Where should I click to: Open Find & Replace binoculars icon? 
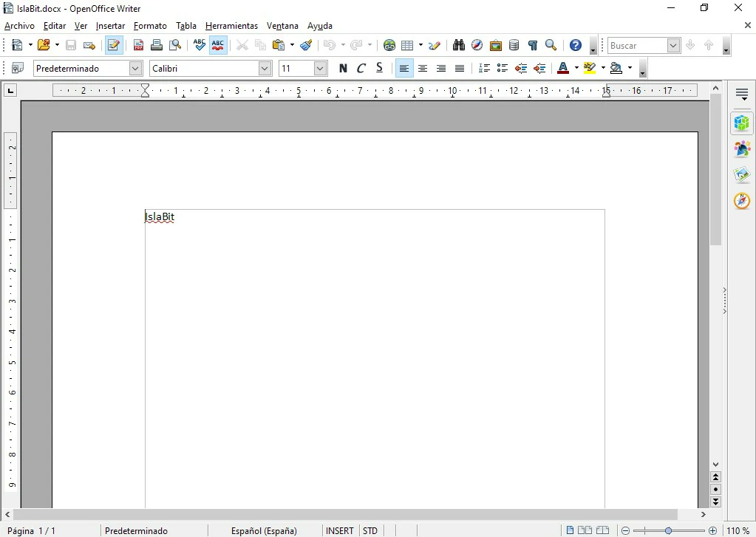pos(458,45)
